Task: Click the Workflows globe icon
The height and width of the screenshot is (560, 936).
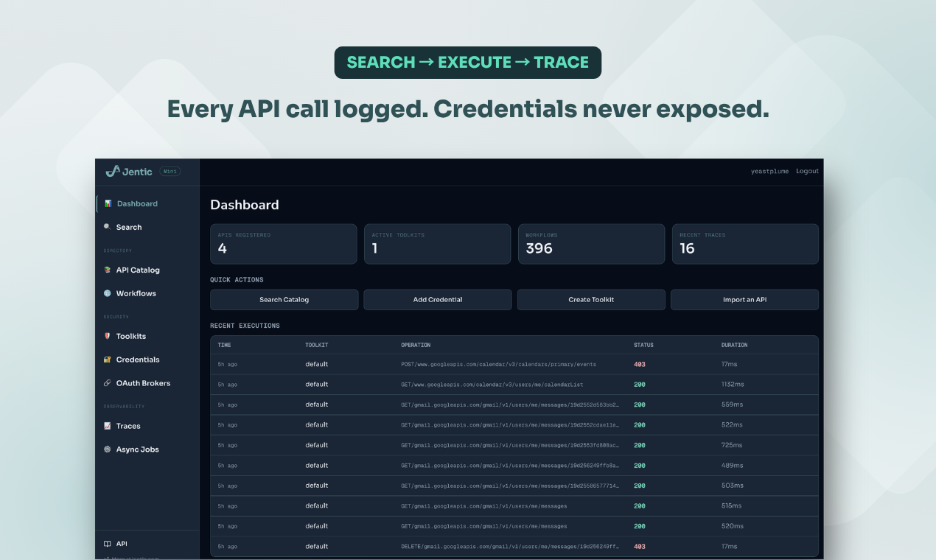Action: (x=108, y=293)
